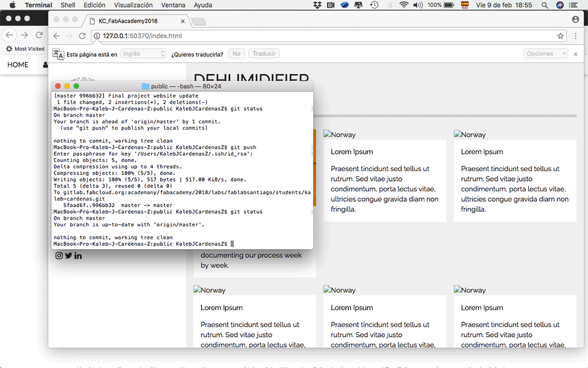Viewport: 588px width, 368px height.
Task: Open Time Machine menu bar icon
Action: coord(374,5)
